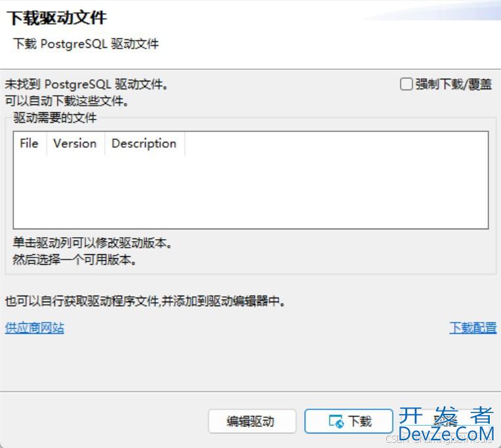Image resolution: width=501 pixels, height=448 pixels.
Task: Open the 供应商网站 link
Action: coord(35,328)
